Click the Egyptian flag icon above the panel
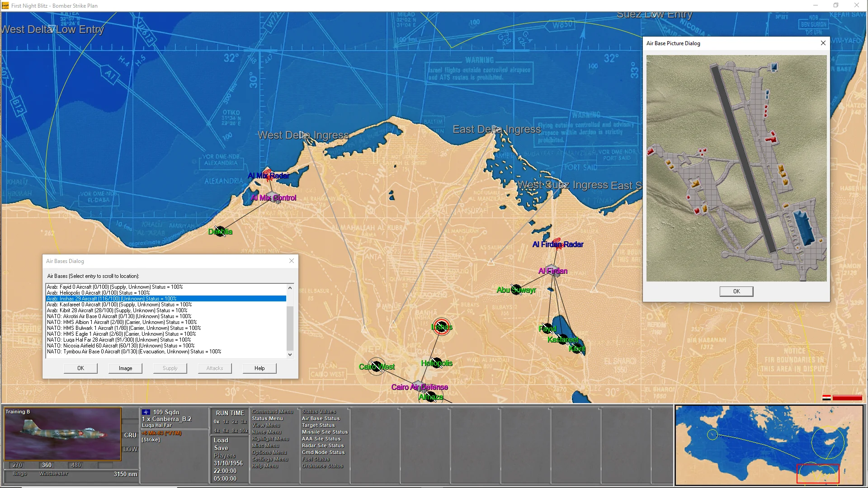 click(826, 398)
